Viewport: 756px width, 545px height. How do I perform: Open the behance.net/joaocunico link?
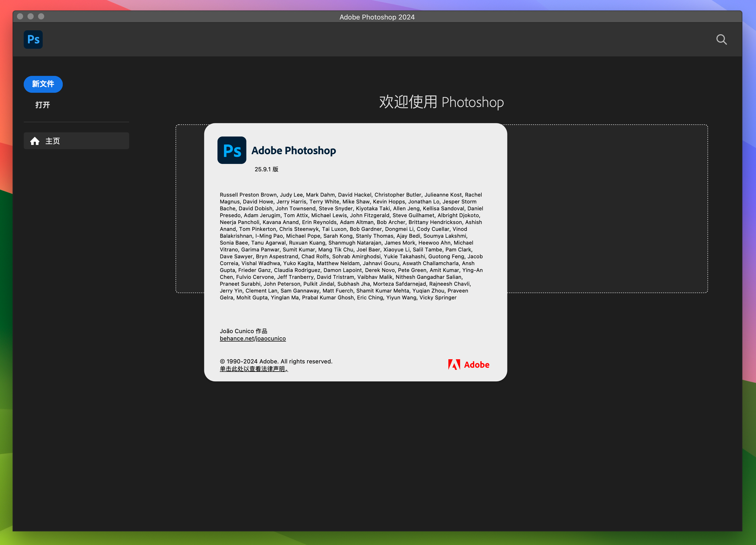click(x=253, y=338)
